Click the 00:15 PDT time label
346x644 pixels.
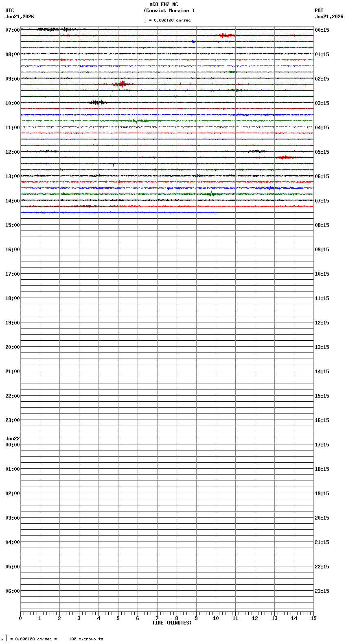(x=322, y=30)
